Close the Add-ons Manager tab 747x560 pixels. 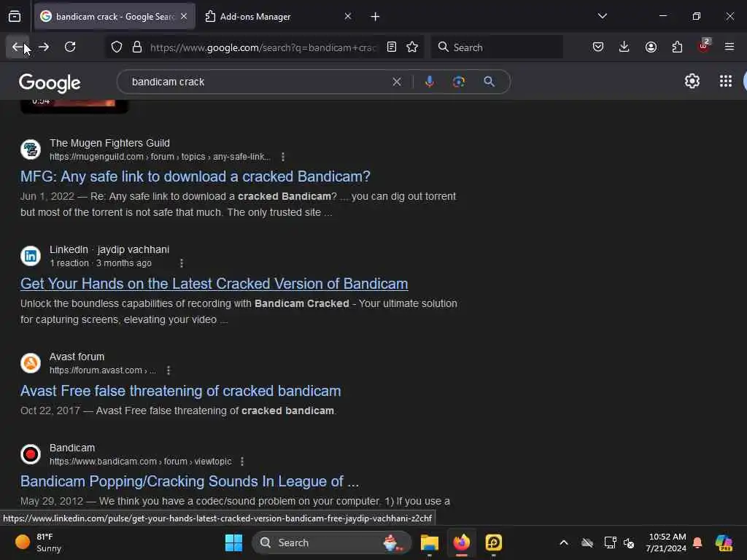[348, 17]
